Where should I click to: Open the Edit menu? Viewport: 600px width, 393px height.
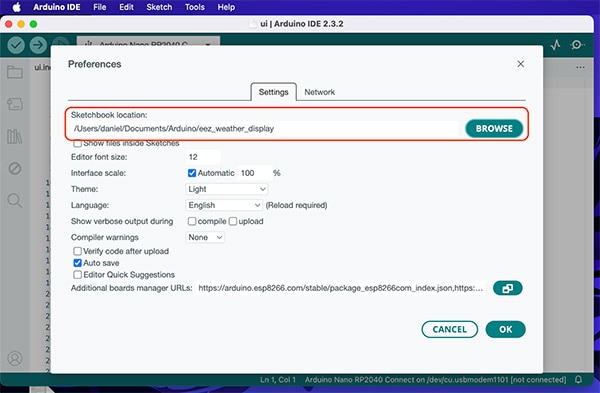(x=126, y=7)
